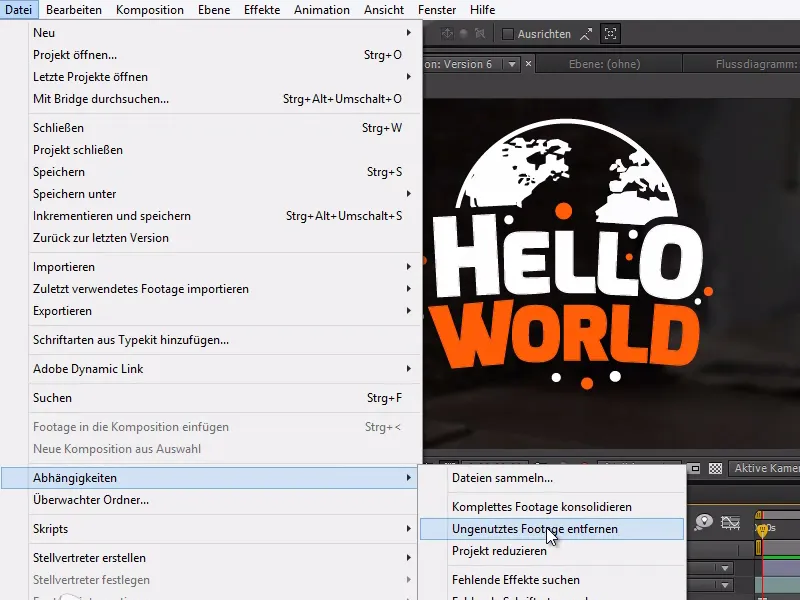
Task: Open the composition Version 6 dropdown arrow
Action: point(511,64)
